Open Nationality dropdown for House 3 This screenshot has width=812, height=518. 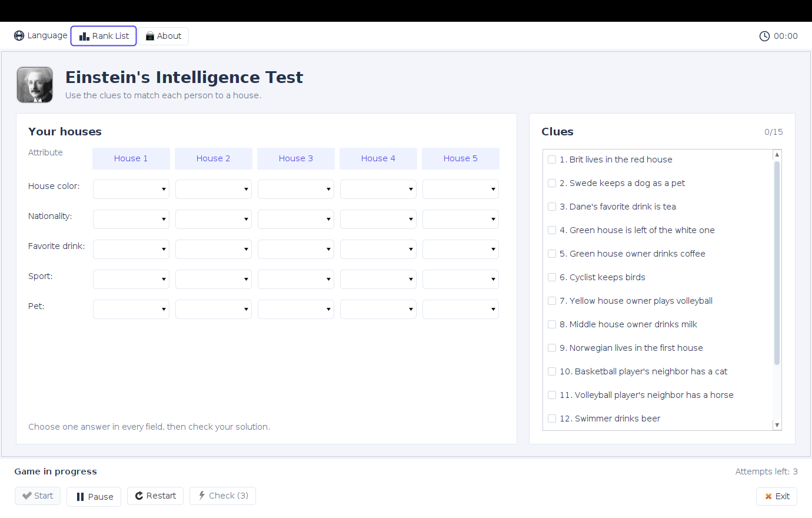pos(296,220)
